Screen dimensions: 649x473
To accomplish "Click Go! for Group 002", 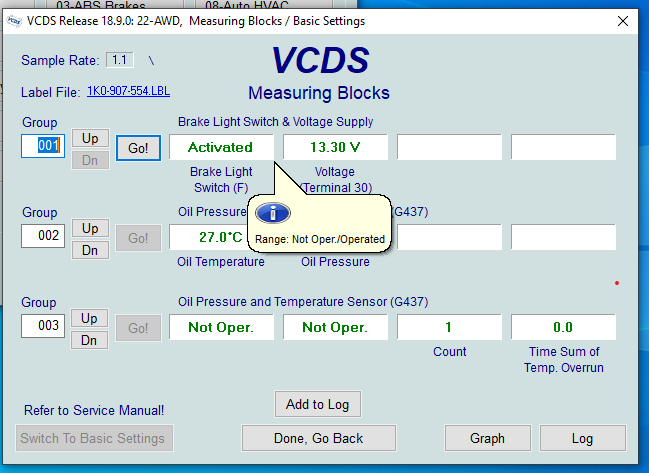I will click(138, 238).
